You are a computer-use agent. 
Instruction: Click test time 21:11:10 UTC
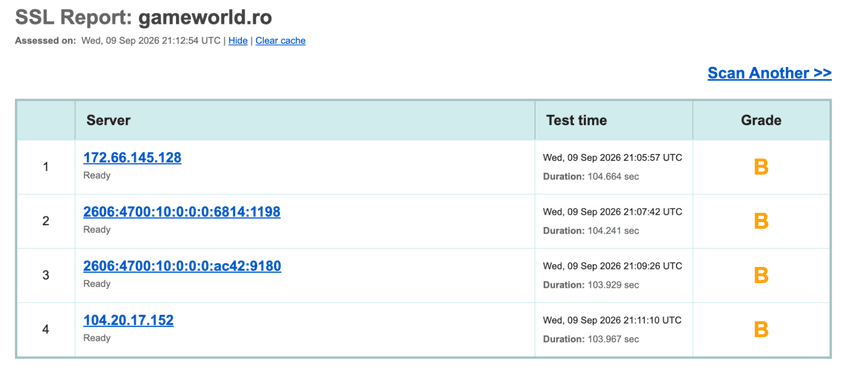[x=613, y=320]
